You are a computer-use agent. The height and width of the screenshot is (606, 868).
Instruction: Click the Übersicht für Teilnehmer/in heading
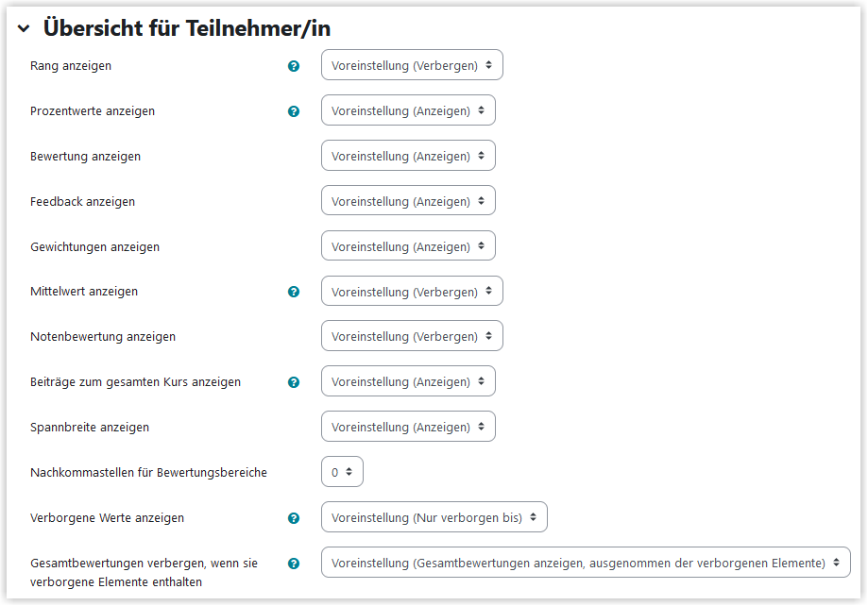pos(187,28)
